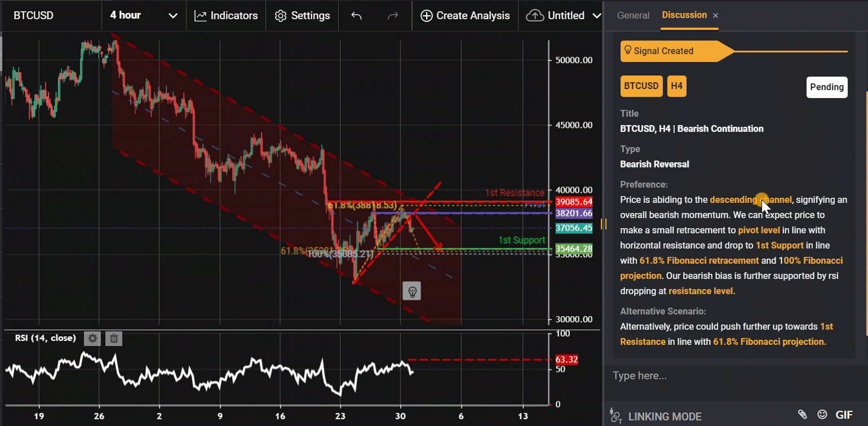The image size is (868, 426).
Task: Click the attachment paperclip icon
Action: point(802,415)
